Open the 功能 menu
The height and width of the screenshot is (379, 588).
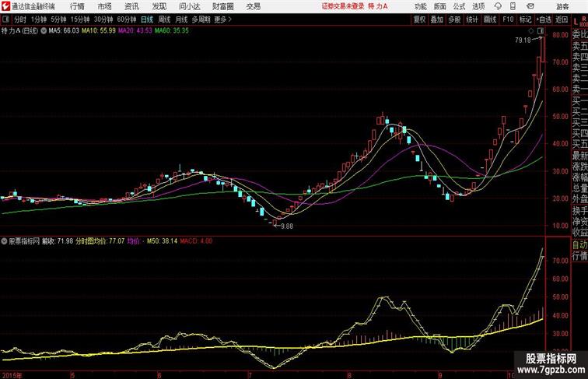420,6
